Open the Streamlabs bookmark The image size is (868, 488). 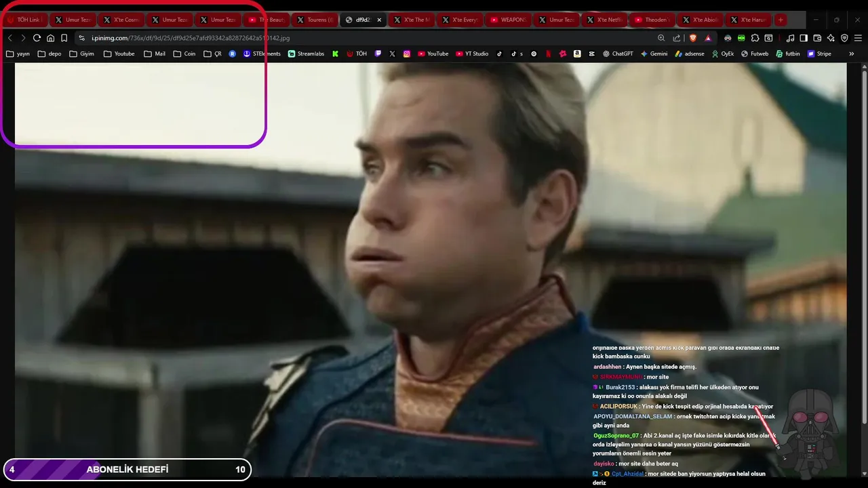pos(306,54)
